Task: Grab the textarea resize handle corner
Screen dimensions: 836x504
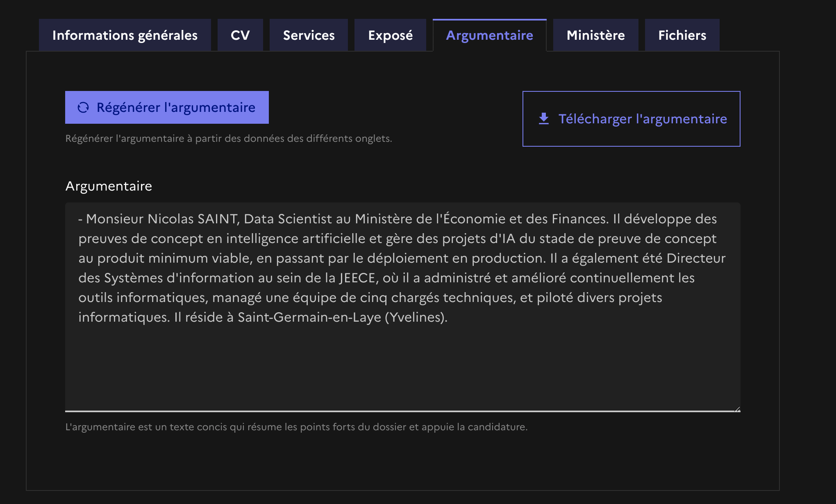Action: 737,409
